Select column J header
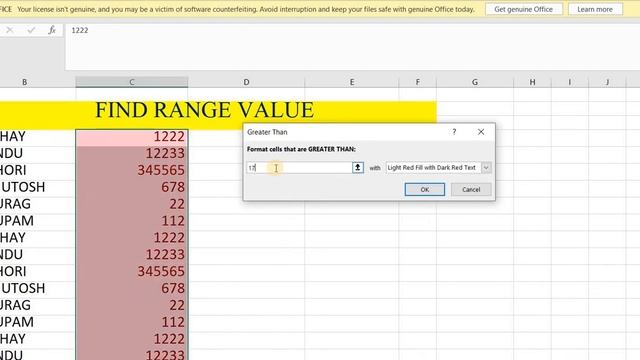Image resolution: width=640 pixels, height=360 pixels. tap(607, 82)
